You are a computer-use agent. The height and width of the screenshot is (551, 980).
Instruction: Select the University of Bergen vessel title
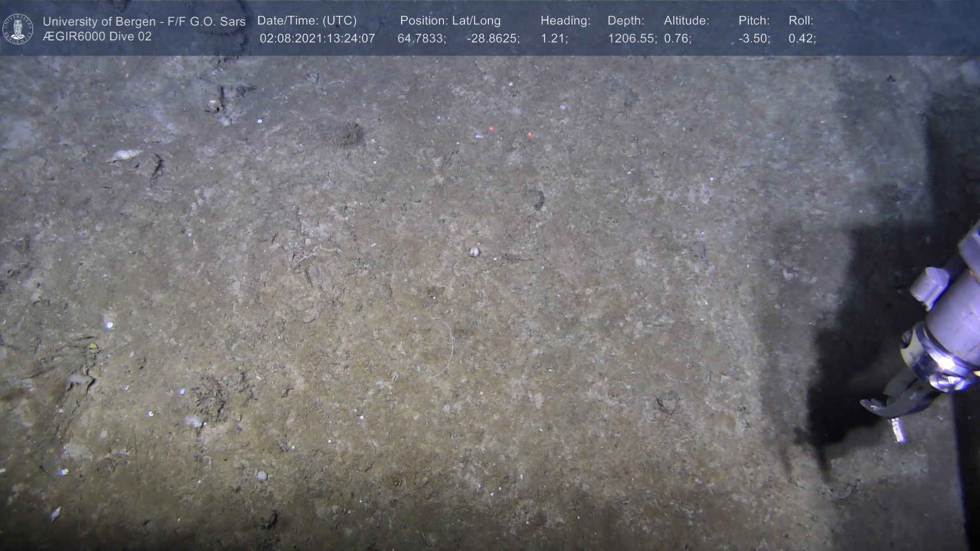[144, 21]
